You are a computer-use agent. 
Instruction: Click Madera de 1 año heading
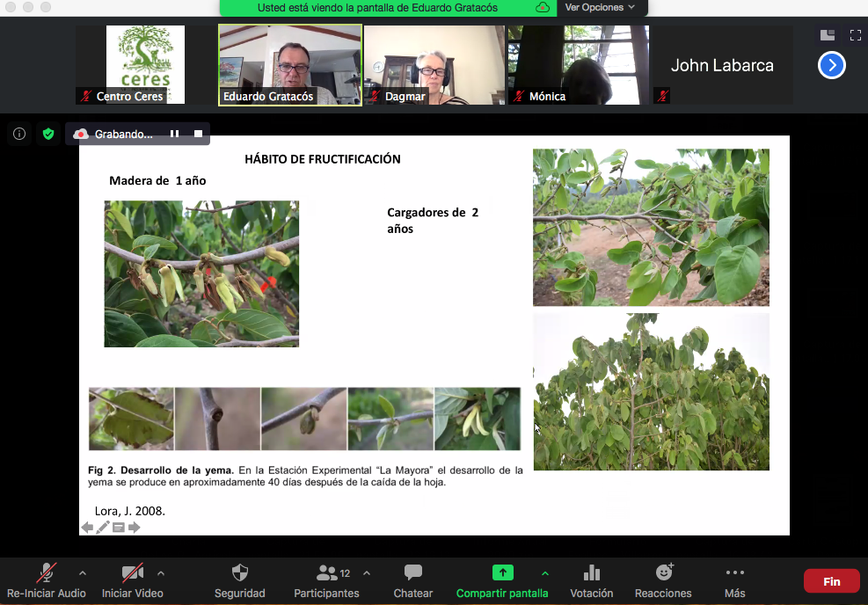(x=157, y=180)
